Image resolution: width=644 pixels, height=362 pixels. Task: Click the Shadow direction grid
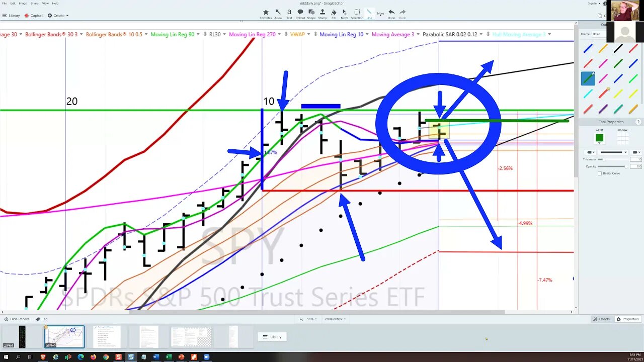(623, 138)
